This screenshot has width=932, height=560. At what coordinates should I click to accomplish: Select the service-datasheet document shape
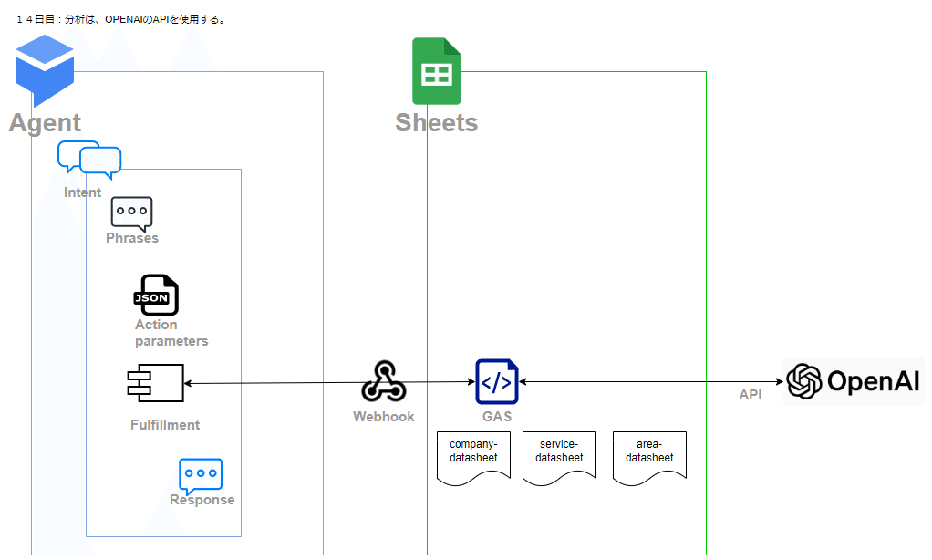tap(559, 458)
